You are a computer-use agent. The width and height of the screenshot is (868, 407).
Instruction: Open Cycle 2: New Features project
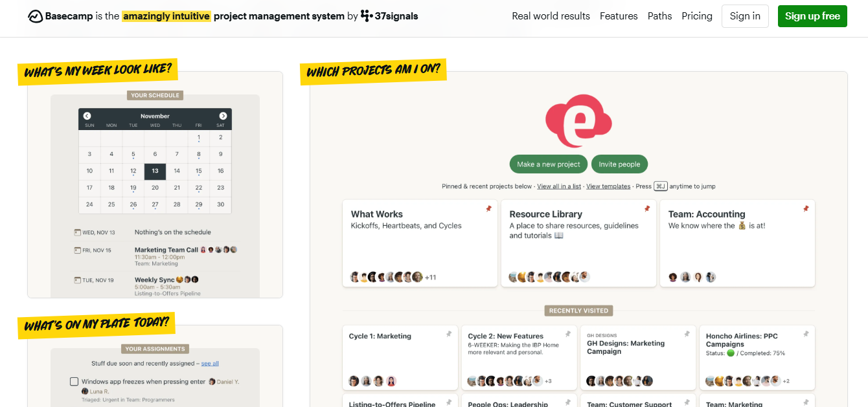519,358
